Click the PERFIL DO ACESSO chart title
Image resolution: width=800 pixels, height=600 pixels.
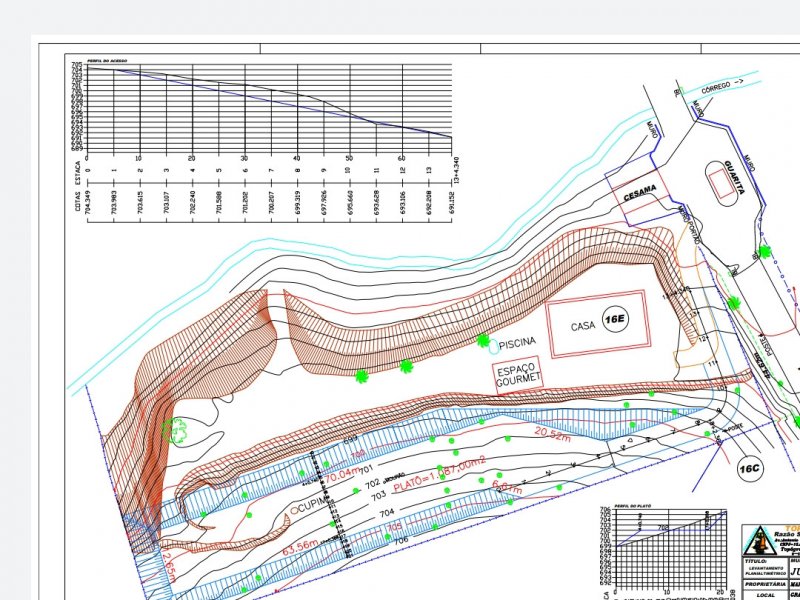[x=107, y=61]
